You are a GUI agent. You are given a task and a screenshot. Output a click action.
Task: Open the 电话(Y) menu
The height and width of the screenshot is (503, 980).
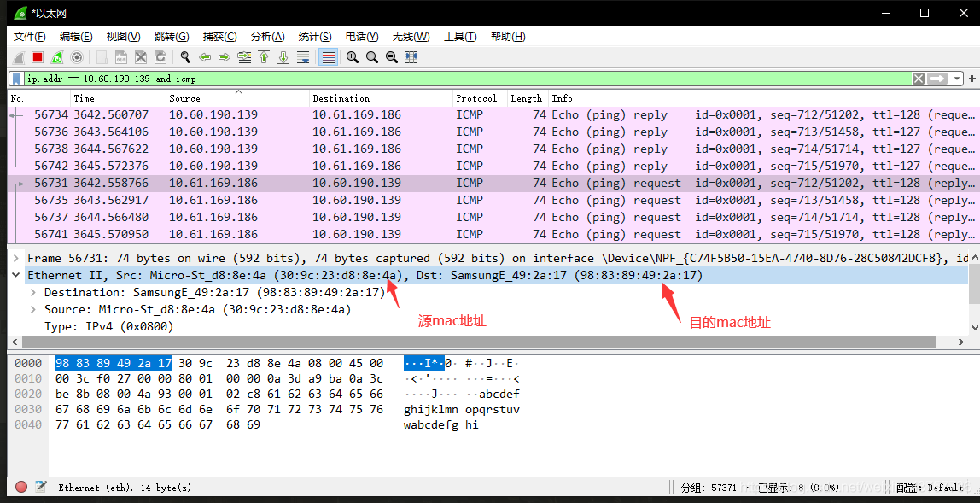(x=362, y=36)
